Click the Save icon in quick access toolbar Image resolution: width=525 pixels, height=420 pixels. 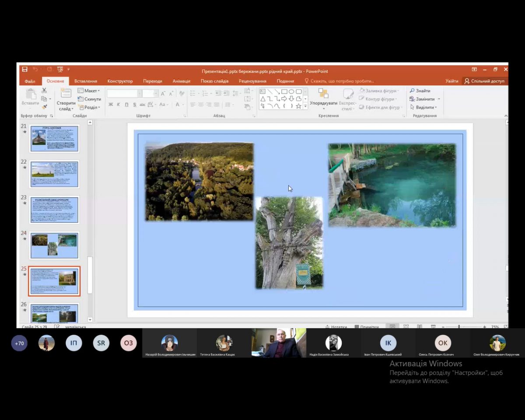(x=25, y=70)
